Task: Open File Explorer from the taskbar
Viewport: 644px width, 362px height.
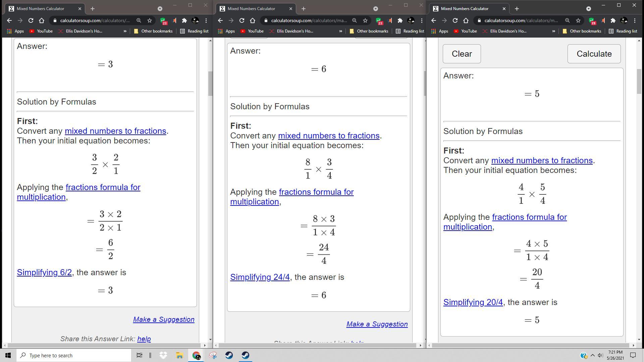Action: (179, 355)
